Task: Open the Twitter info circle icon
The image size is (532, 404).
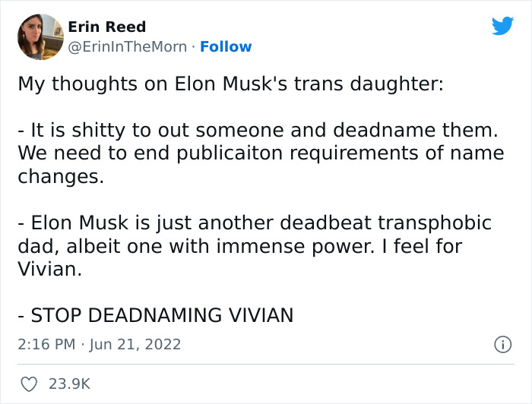Action: (x=502, y=344)
